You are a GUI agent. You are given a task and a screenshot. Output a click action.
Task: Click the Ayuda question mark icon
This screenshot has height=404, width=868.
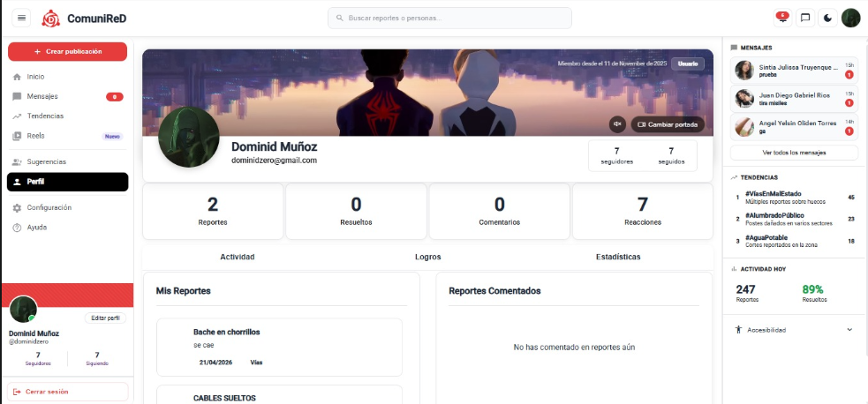click(17, 228)
